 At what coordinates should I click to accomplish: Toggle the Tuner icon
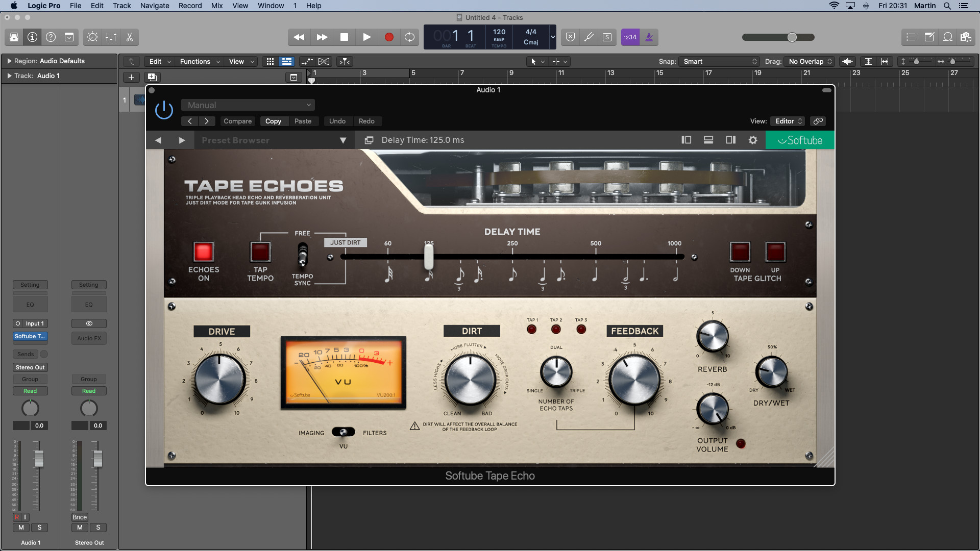tap(589, 37)
